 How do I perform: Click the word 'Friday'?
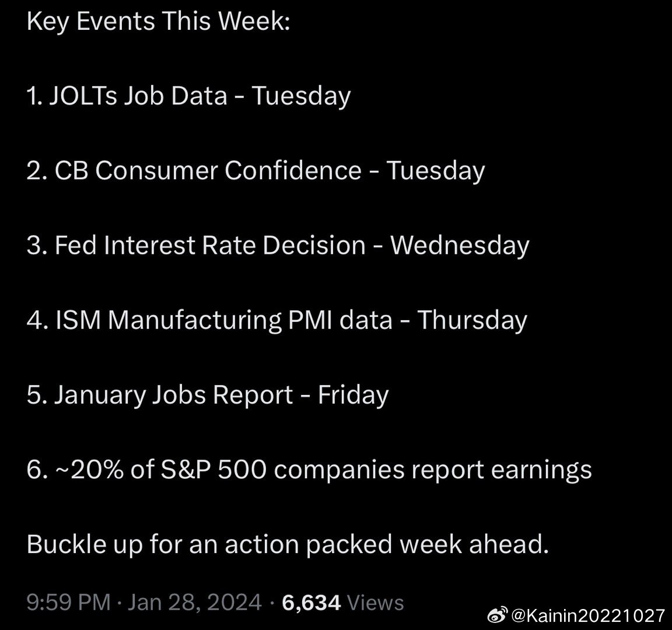point(353,395)
